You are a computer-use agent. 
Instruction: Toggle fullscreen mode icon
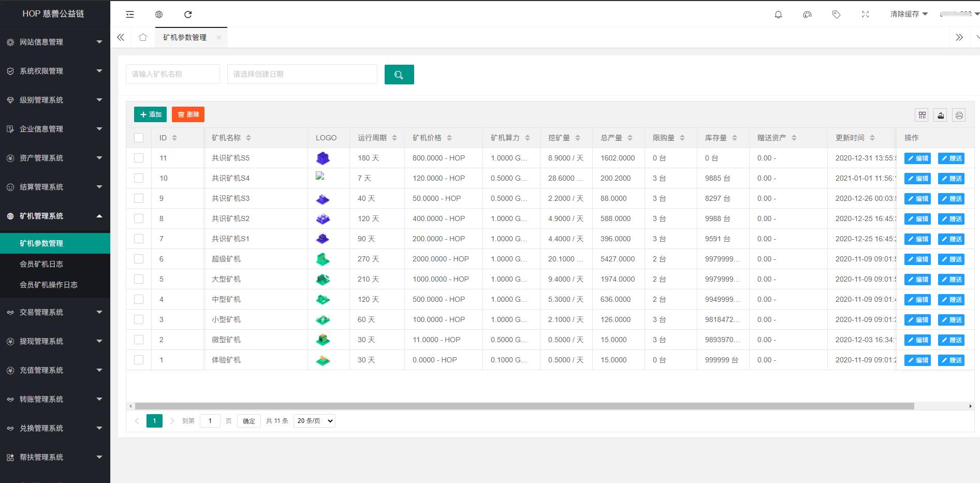865,14
